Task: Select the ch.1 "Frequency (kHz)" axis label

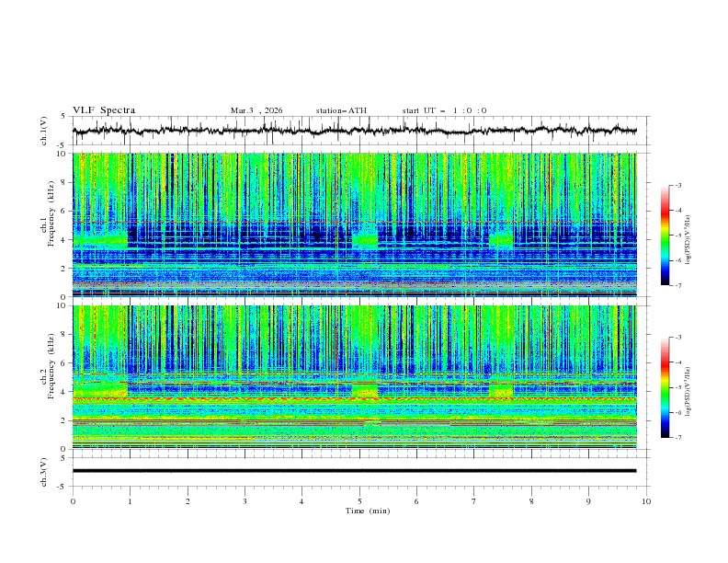Action: click(51, 214)
